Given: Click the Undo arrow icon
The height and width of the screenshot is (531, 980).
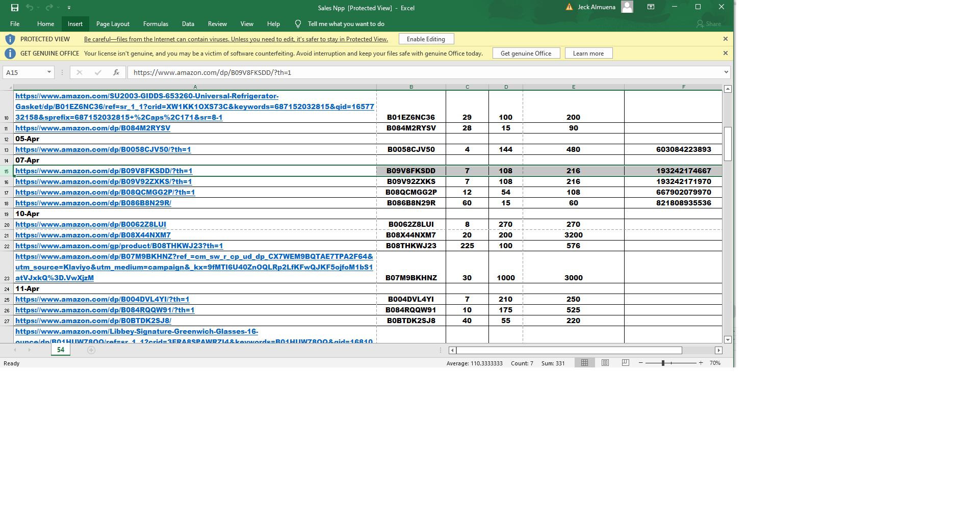Looking at the screenshot, I should [30, 8].
